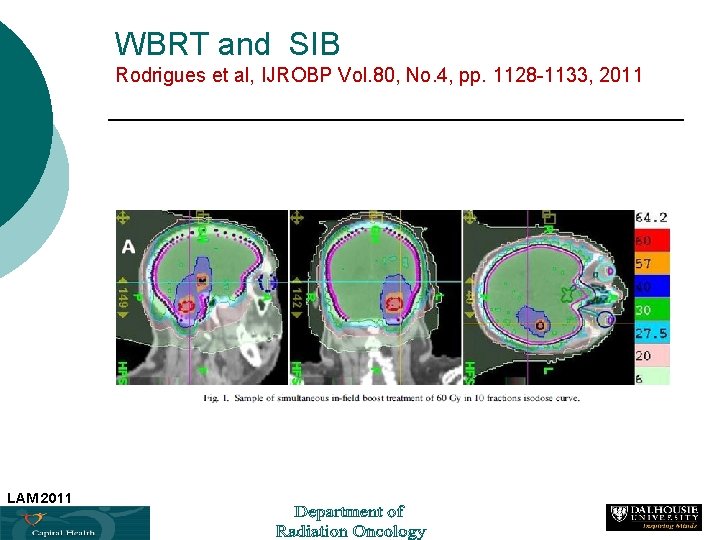This screenshot has height=540, width=720.
Task: Select the green 30 isodose legend swatch
Action: [x=652, y=309]
